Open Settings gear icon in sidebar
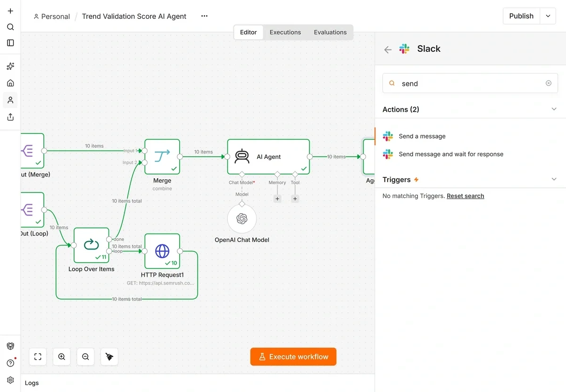This screenshot has width=566, height=392. 10,380
